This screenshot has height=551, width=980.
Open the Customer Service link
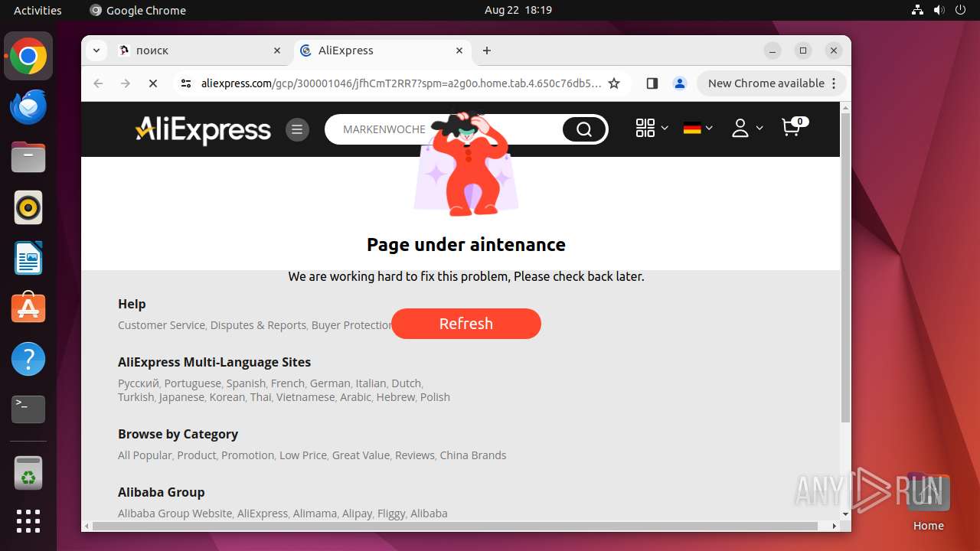tap(162, 325)
